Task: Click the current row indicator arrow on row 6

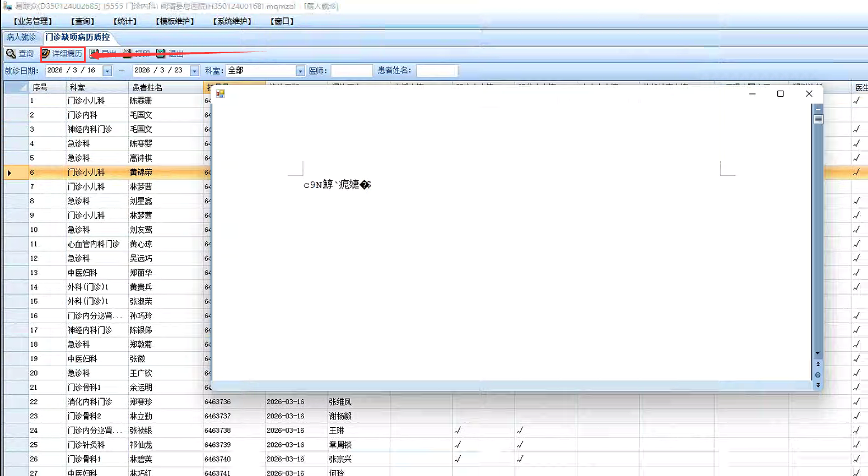Action: 10,173
